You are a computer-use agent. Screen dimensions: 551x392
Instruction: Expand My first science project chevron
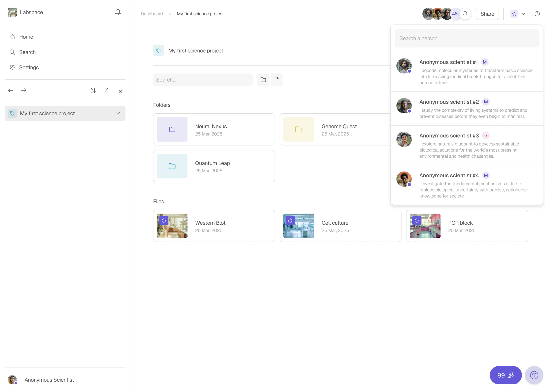pos(118,113)
